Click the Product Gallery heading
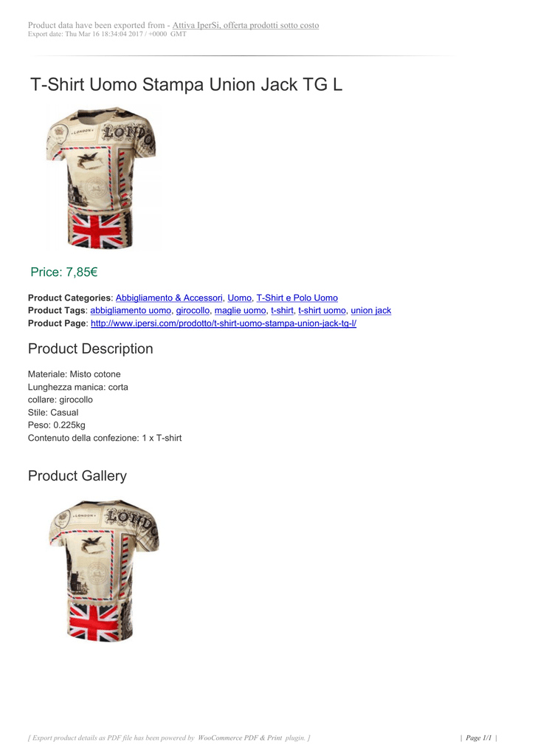The image size is (535, 756). pyautogui.click(x=77, y=476)
